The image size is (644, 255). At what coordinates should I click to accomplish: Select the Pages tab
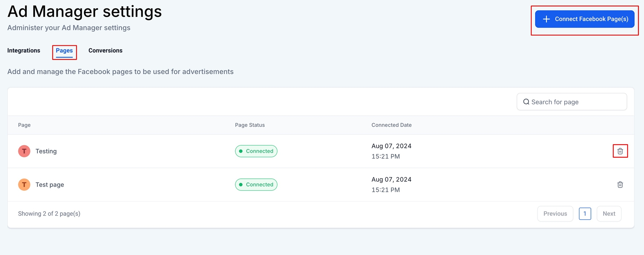pos(64,51)
